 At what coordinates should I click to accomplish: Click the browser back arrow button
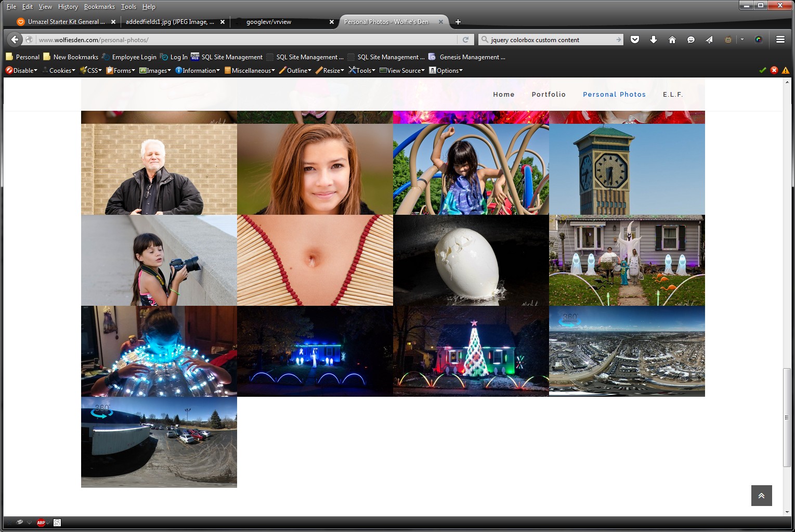[x=15, y=40]
